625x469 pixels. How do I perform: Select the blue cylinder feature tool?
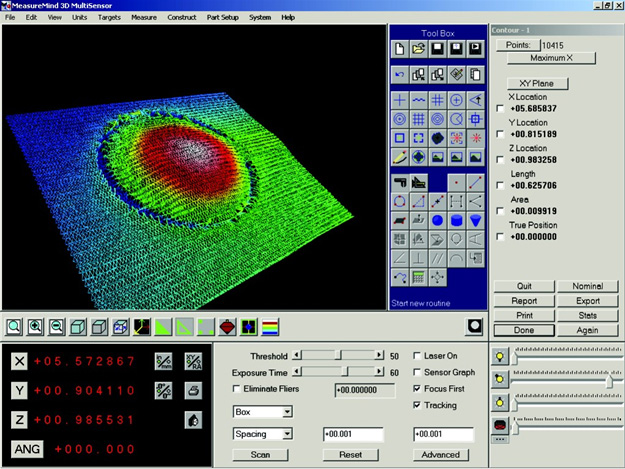click(457, 220)
